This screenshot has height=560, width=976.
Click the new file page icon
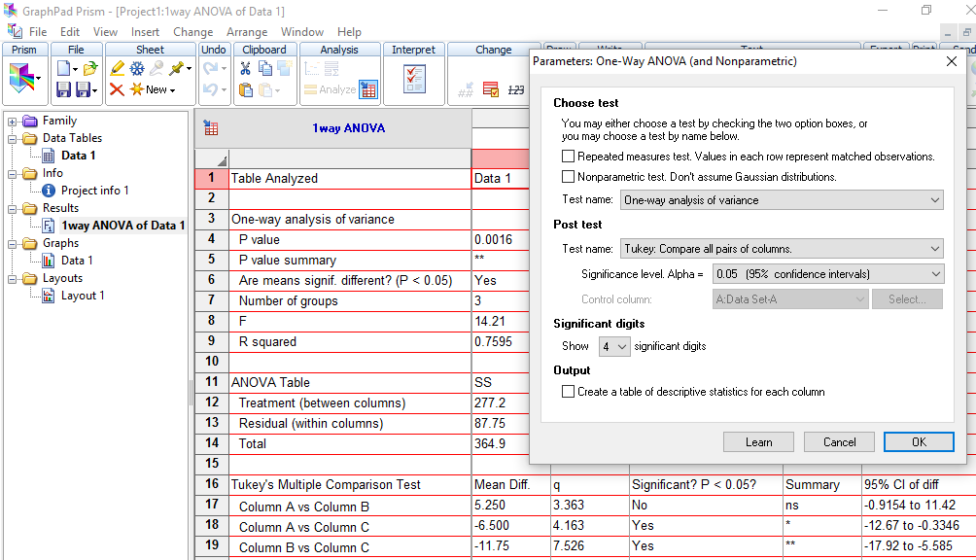(63, 68)
